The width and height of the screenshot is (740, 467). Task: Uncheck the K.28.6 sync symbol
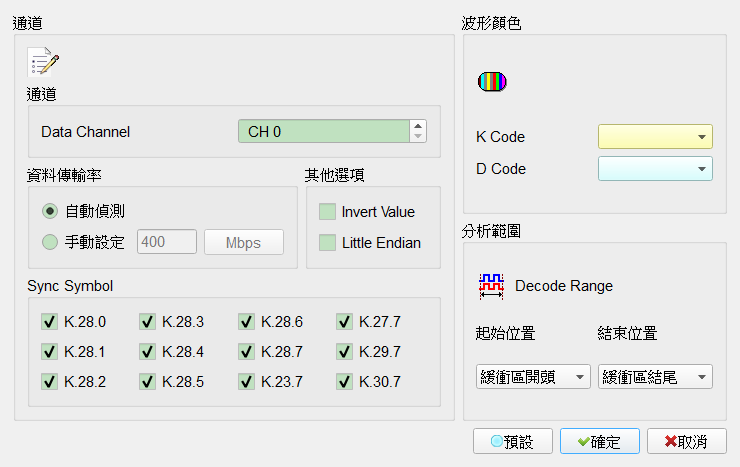pos(246,322)
